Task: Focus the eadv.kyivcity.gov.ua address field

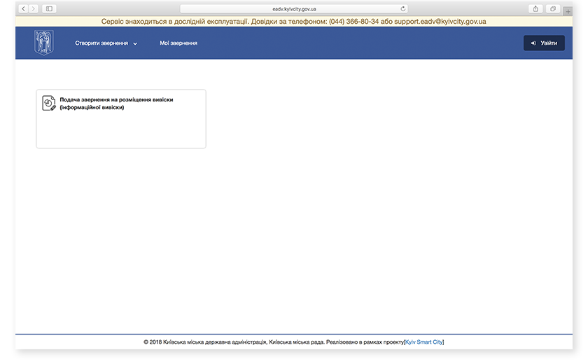Action: click(x=294, y=8)
